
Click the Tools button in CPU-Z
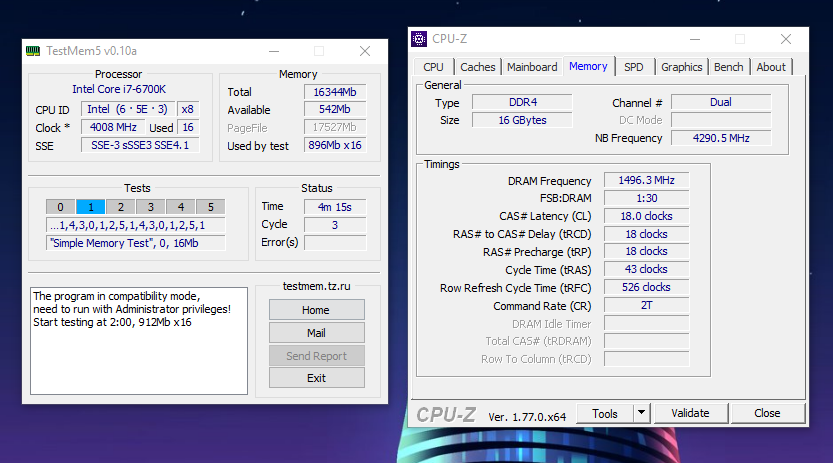click(x=605, y=414)
